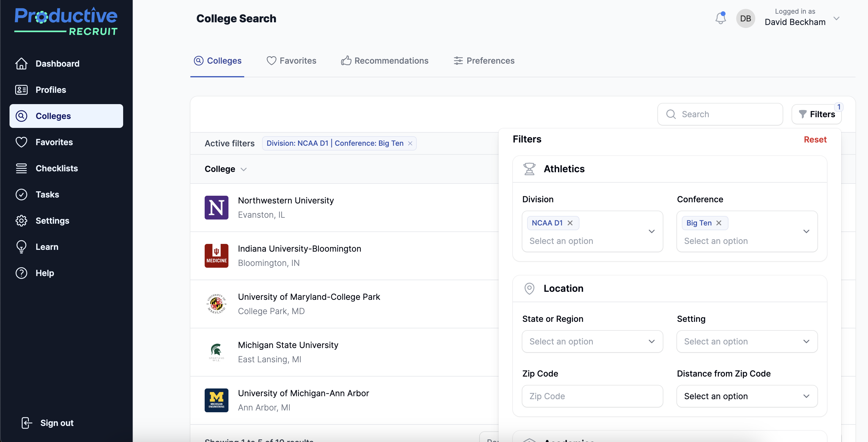Open the Checklists section
This screenshot has height=442, width=868.
(x=56, y=168)
